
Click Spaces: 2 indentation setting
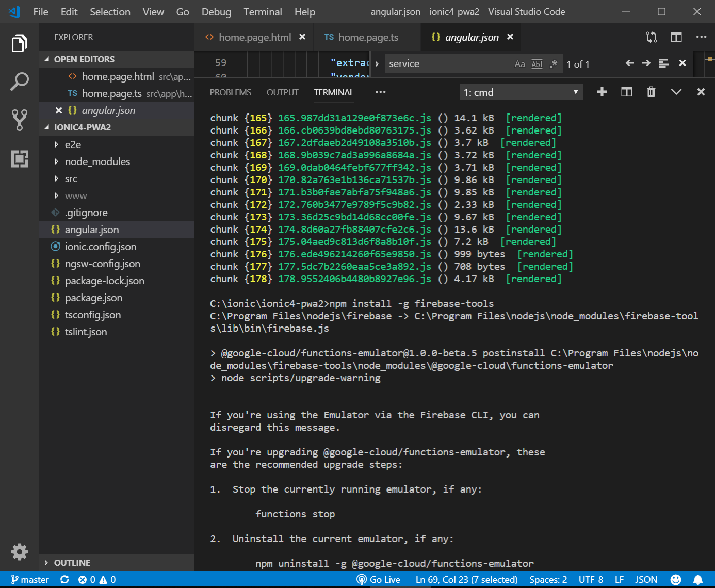548,580
